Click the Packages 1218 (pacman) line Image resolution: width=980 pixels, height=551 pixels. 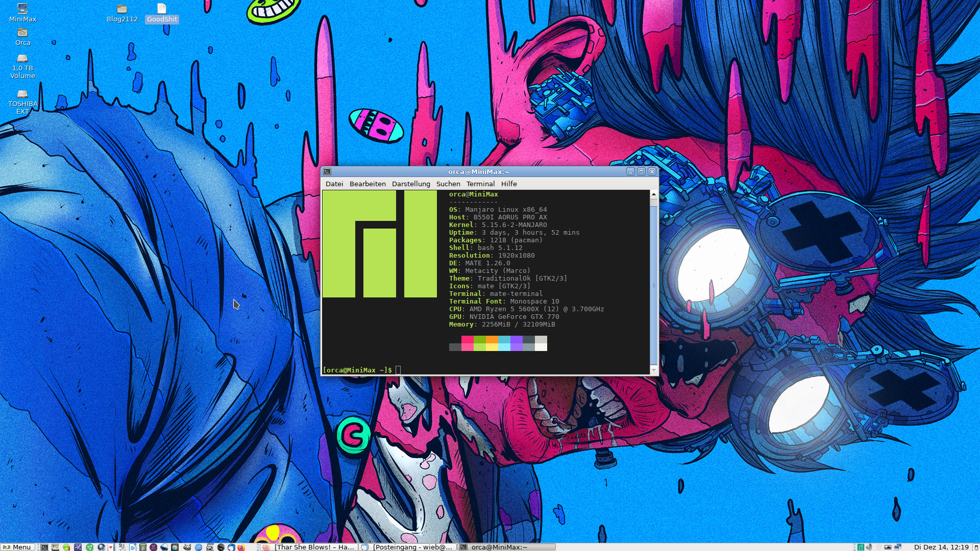496,240
